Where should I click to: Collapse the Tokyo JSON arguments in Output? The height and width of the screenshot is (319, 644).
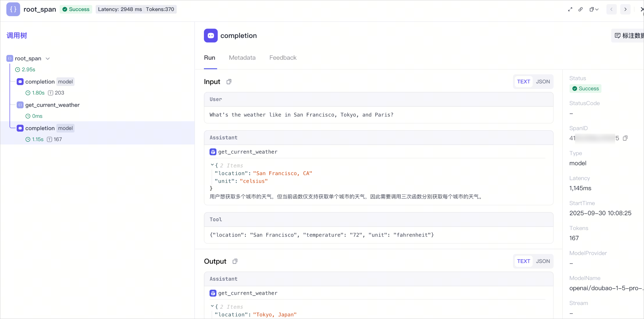[x=212, y=306]
